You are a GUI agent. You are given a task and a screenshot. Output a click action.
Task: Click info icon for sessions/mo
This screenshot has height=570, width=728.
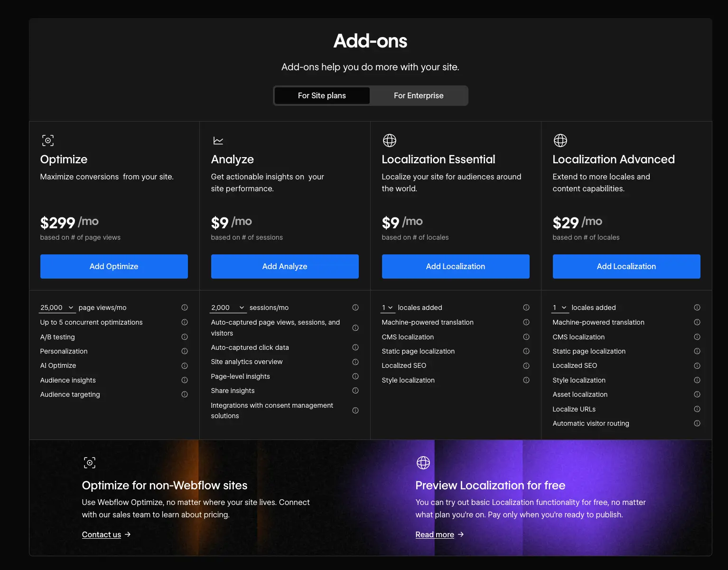(x=355, y=308)
